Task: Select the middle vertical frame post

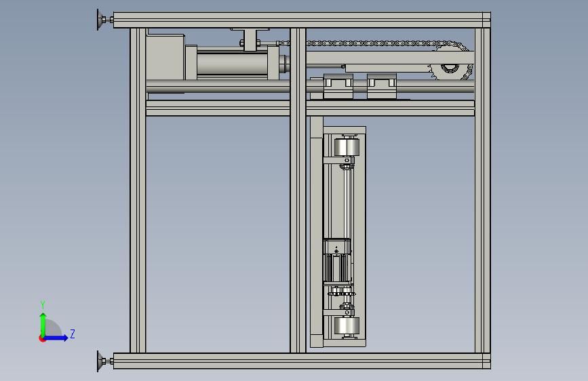Action: pyautogui.click(x=298, y=190)
